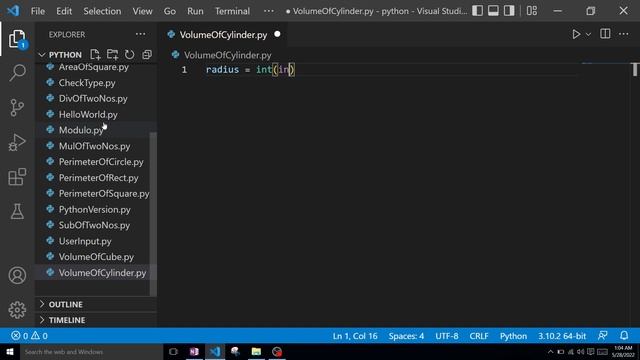Screen dimensions: 640x360
Task: Open PerimeterOfSquare.py from Explorer
Action: (104, 193)
